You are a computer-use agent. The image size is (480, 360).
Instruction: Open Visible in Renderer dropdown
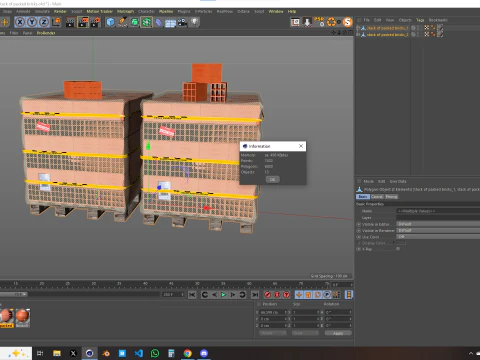point(438,230)
